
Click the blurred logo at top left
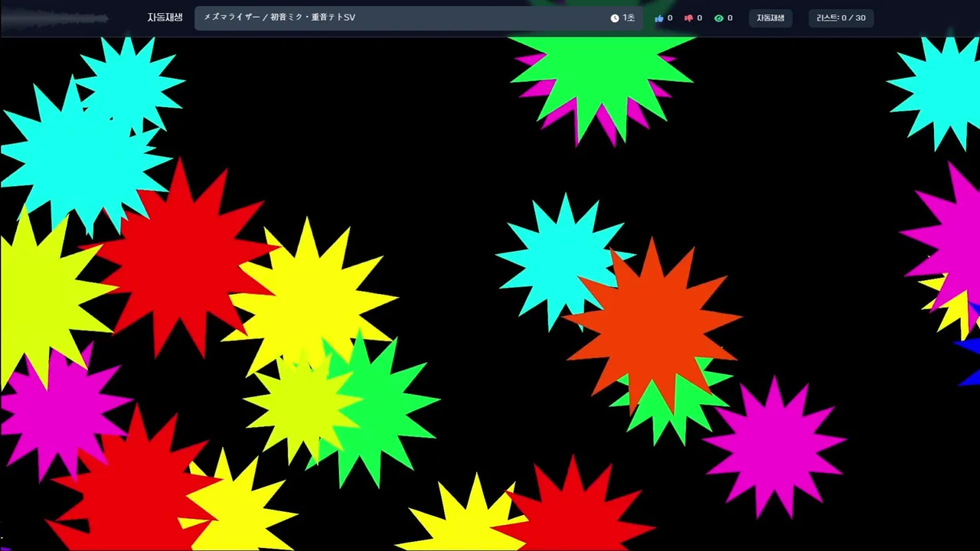pyautogui.click(x=54, y=18)
